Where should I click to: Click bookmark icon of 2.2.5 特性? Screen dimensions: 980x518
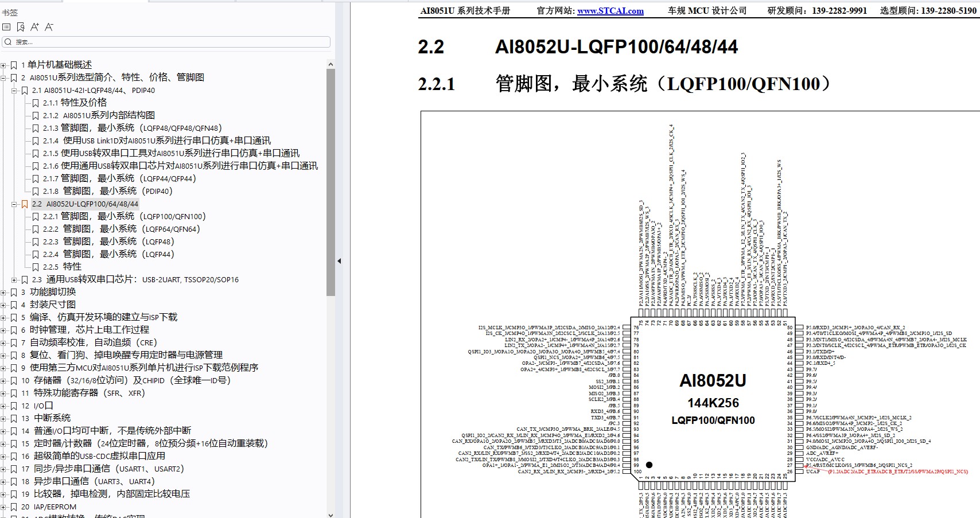click(36, 267)
